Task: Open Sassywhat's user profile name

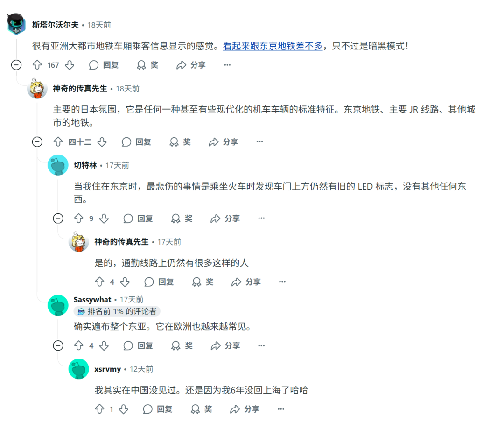Action: point(92,300)
